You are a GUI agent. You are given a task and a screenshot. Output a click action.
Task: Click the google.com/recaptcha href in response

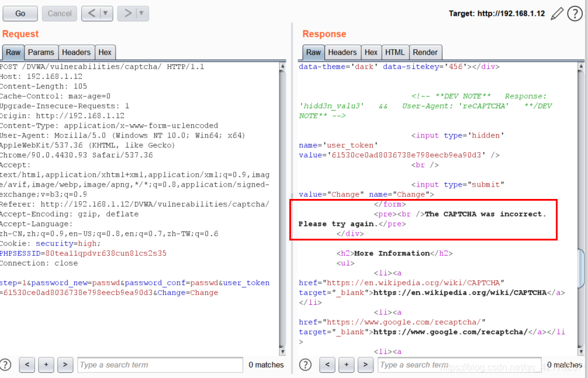point(404,322)
